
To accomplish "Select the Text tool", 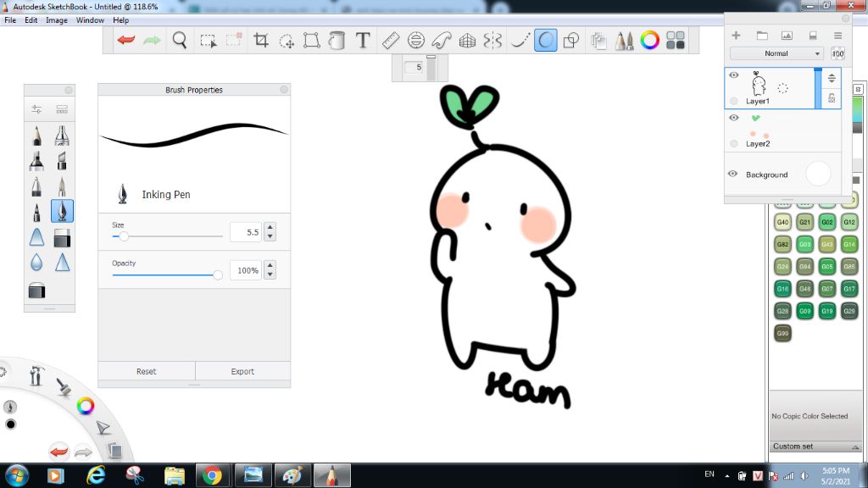I will pos(363,40).
